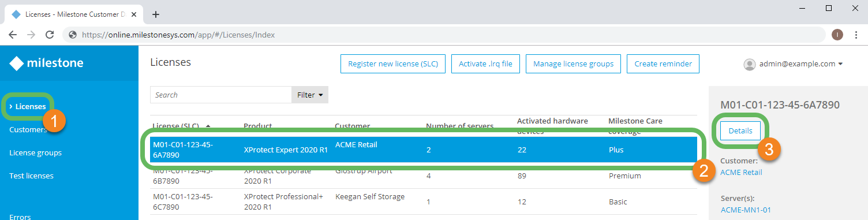Follow the ACME Retail customer link
Viewport: 868px width, 220px height.
(x=741, y=172)
